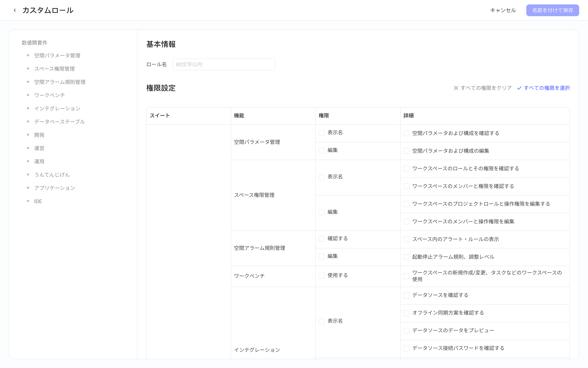The height and width of the screenshot is (368, 588).
Task: Check 確認する for 空間アラーム規則管理
Action: (x=321, y=239)
